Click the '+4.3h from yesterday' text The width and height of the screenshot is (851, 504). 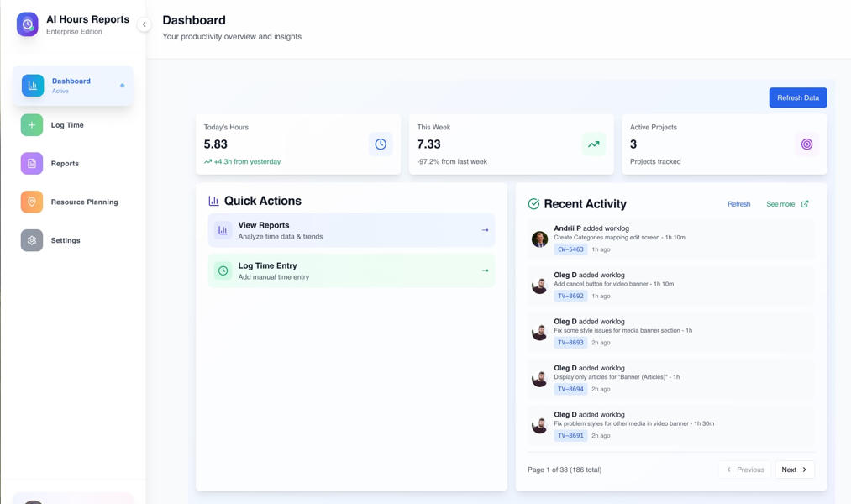(x=247, y=161)
